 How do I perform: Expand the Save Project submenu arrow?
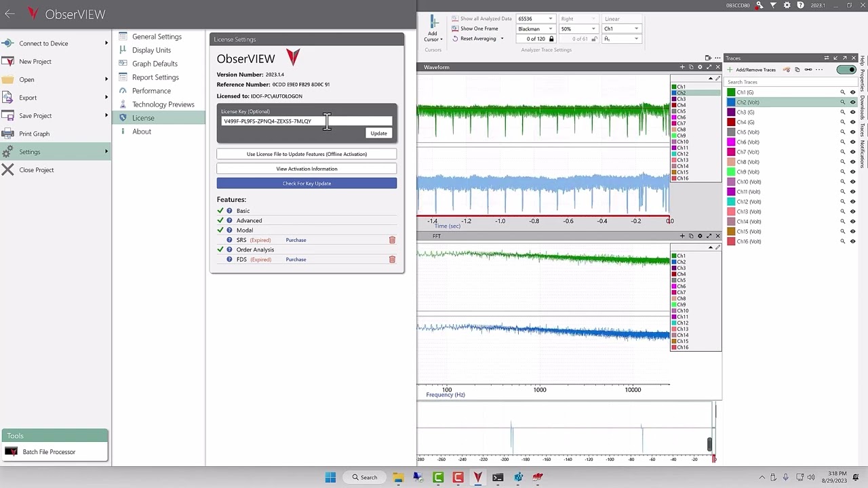(106, 116)
